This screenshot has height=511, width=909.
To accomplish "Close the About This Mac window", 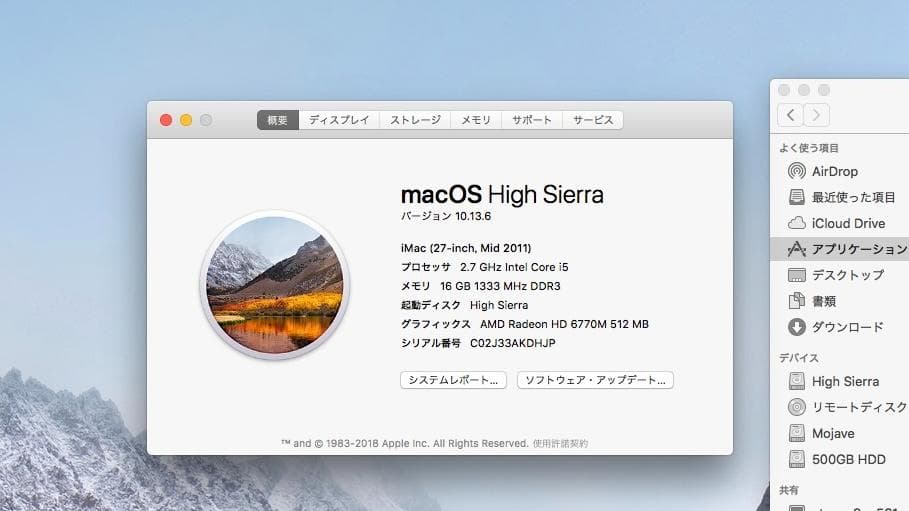I will tap(166, 120).
